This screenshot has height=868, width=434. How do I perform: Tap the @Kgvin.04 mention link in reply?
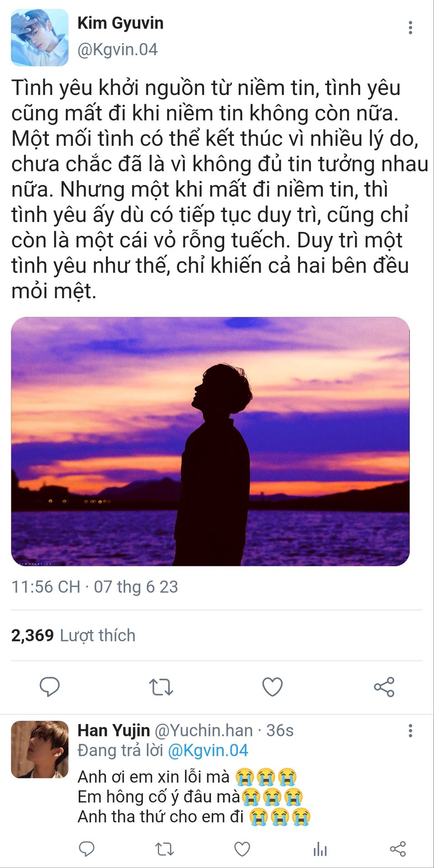208,750
